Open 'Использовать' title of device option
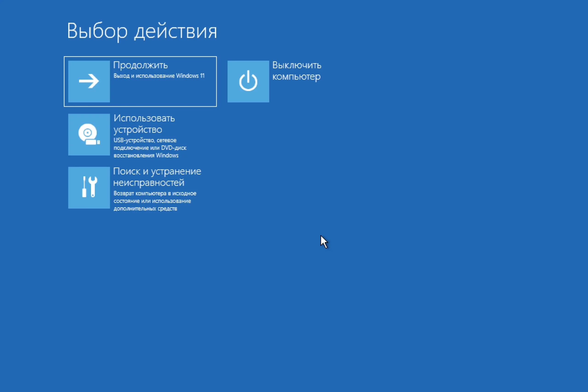The image size is (588, 392). (x=144, y=118)
